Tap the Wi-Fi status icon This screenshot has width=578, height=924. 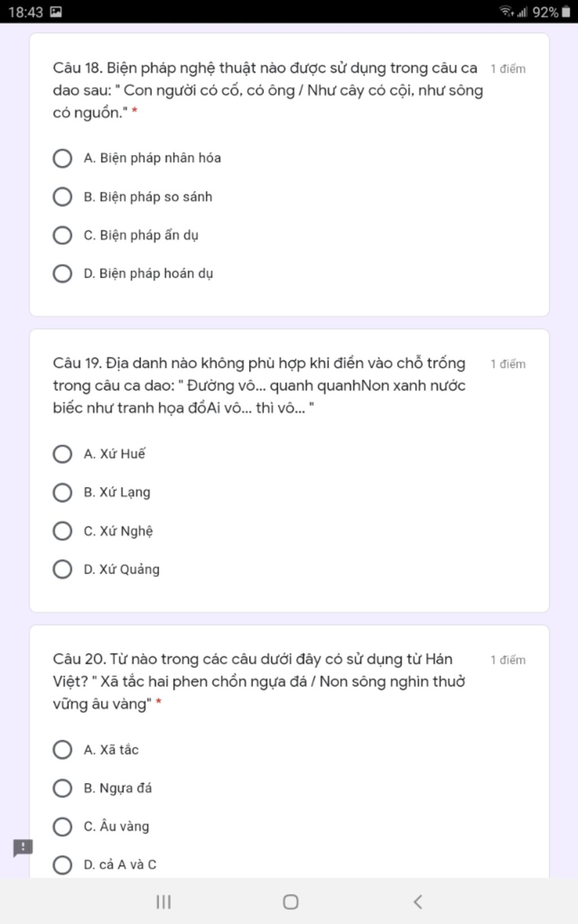coord(506,11)
